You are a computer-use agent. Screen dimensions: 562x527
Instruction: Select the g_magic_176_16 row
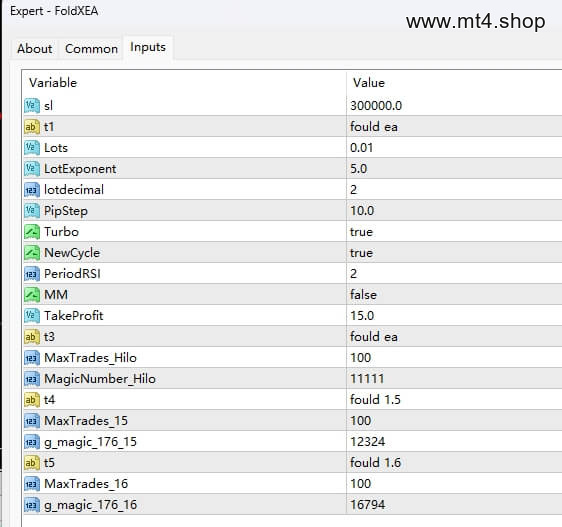(292, 504)
